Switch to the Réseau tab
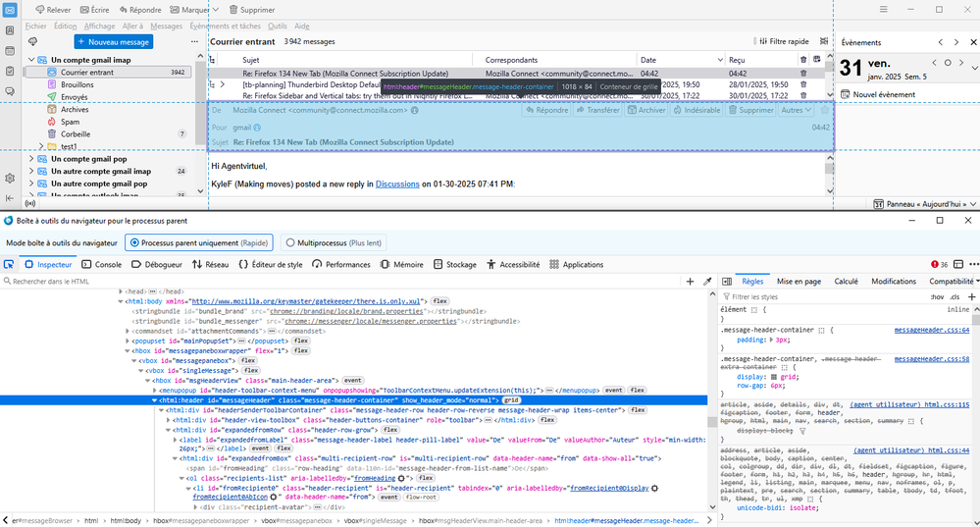Image resolution: width=980 pixels, height=527 pixels. tap(210, 264)
